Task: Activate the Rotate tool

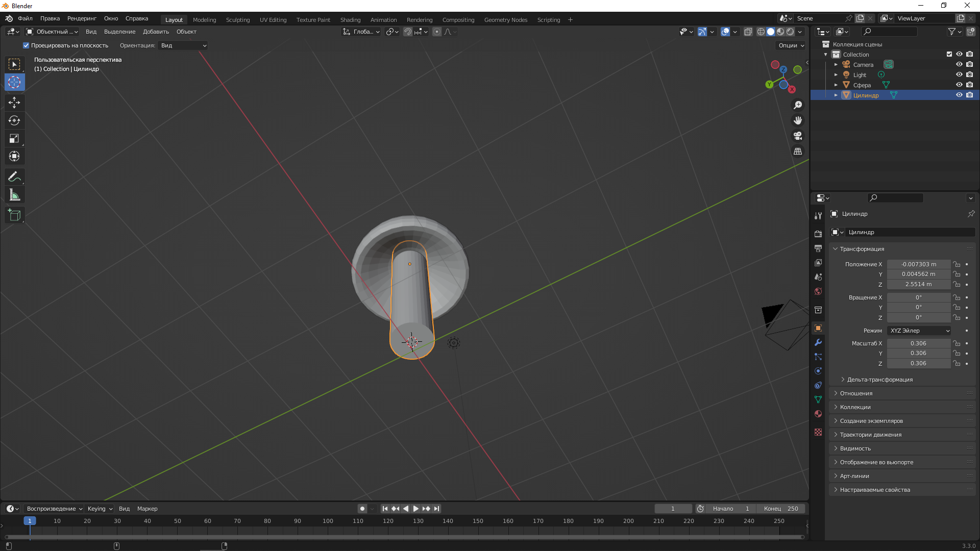Action: 14,120
